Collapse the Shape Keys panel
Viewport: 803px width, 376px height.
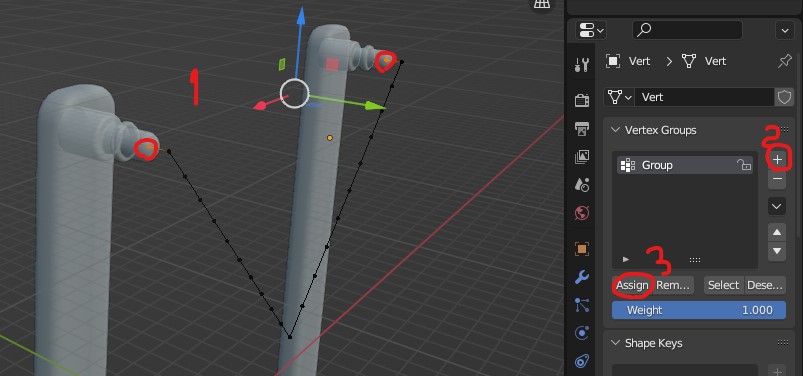(615, 343)
